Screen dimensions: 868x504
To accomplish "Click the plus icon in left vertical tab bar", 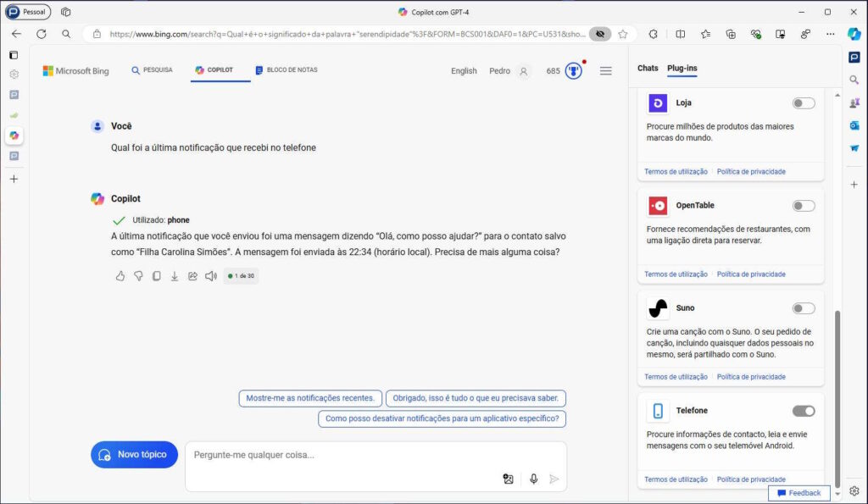I will point(14,179).
